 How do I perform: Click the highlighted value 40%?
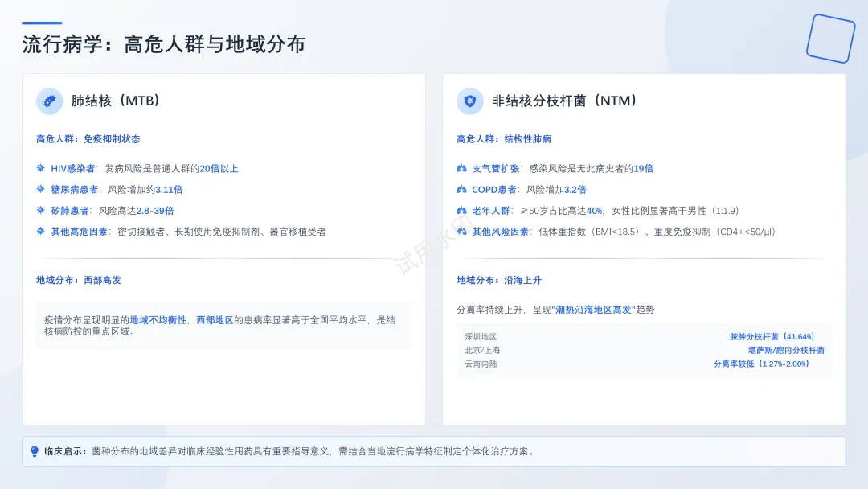click(594, 211)
